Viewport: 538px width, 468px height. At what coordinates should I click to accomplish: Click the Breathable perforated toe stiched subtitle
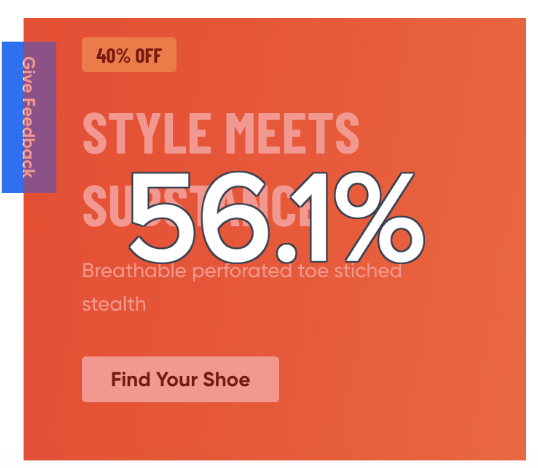click(x=242, y=271)
